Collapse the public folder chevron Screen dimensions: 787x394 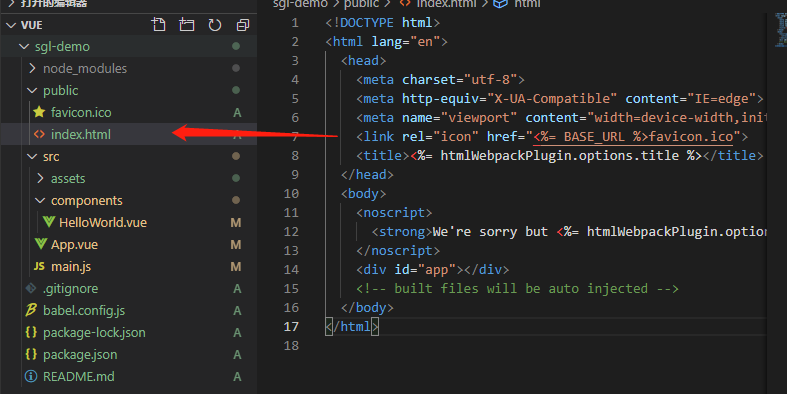(32, 91)
